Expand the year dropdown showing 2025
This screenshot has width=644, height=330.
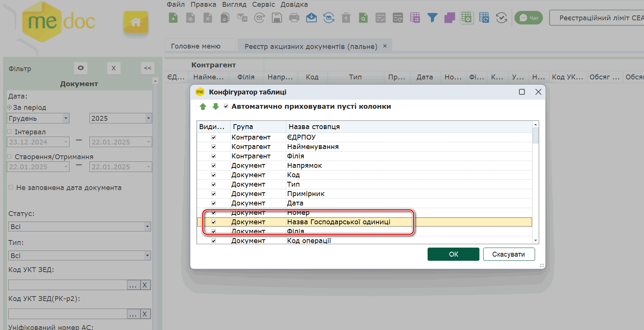coord(148,118)
